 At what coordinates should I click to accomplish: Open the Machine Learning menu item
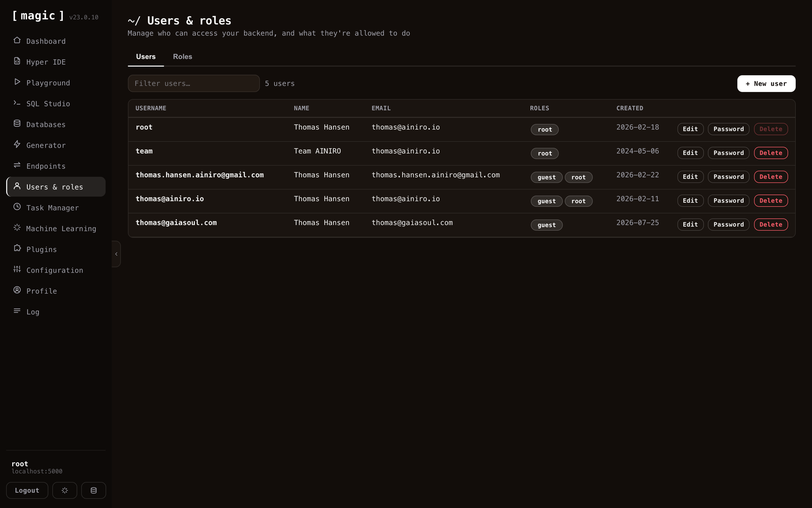coord(56,229)
